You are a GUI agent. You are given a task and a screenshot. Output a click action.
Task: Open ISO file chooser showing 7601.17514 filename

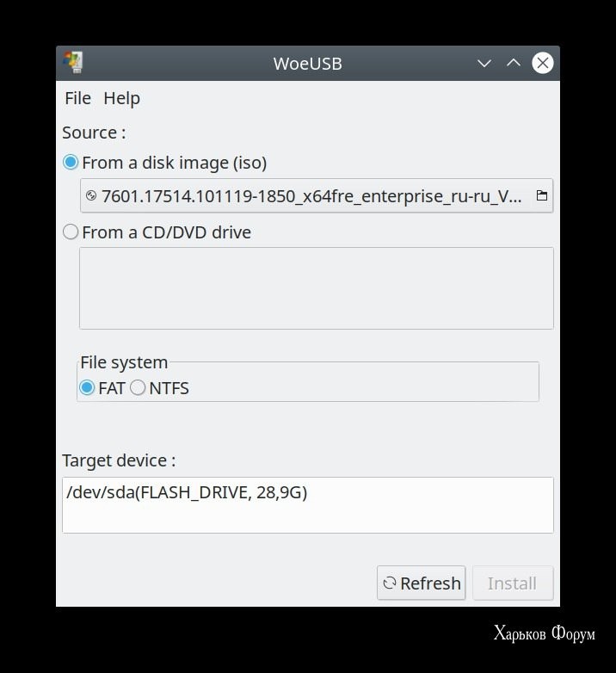point(317,195)
